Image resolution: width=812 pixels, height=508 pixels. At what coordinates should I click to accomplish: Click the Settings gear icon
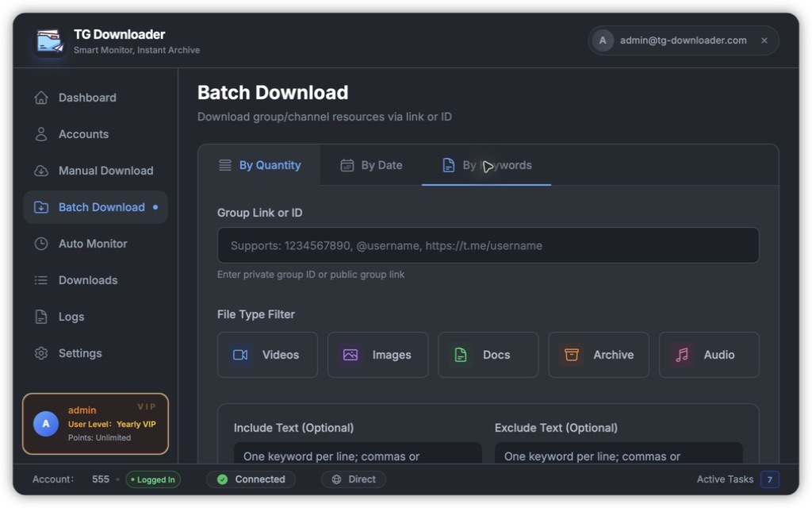coord(41,353)
